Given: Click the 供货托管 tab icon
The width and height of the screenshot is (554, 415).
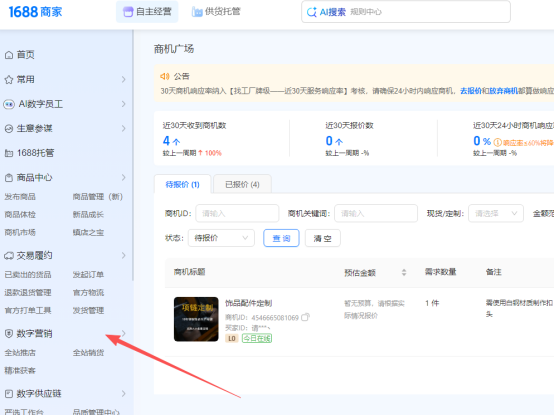Looking at the screenshot, I should (197, 12).
